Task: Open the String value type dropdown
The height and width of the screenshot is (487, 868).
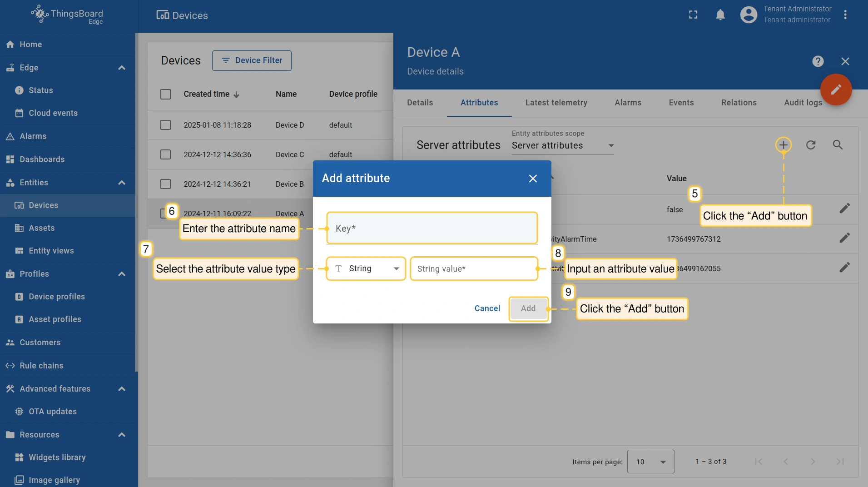Action: (x=366, y=268)
